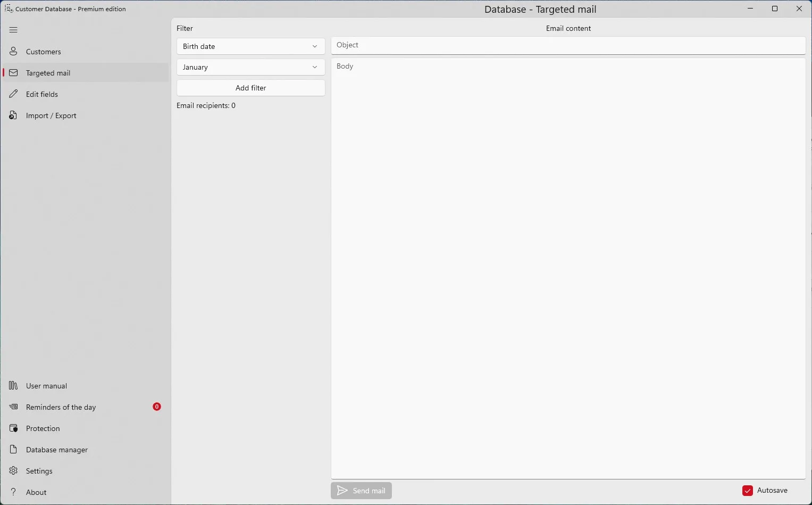Expand the January dropdown chevron
The height and width of the screenshot is (505, 812).
315,67
